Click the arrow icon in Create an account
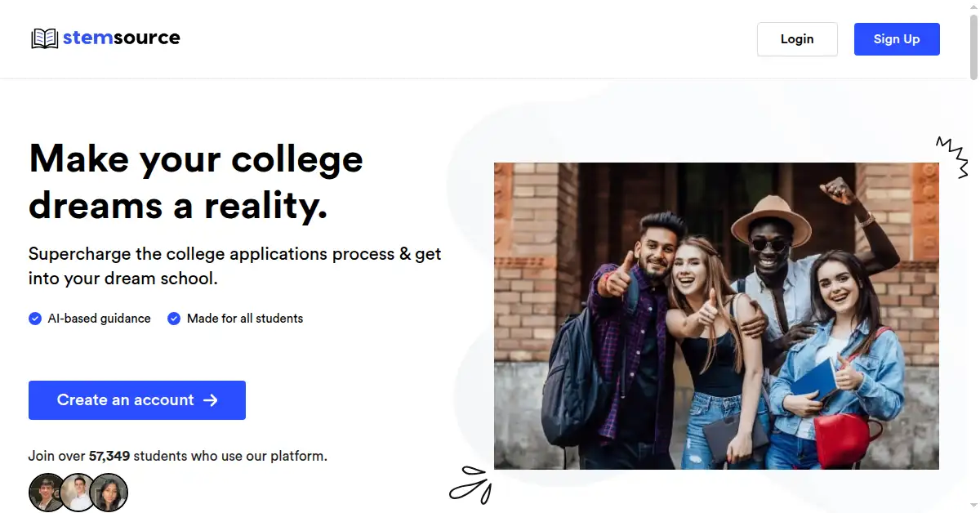The width and height of the screenshot is (980, 513). point(211,400)
